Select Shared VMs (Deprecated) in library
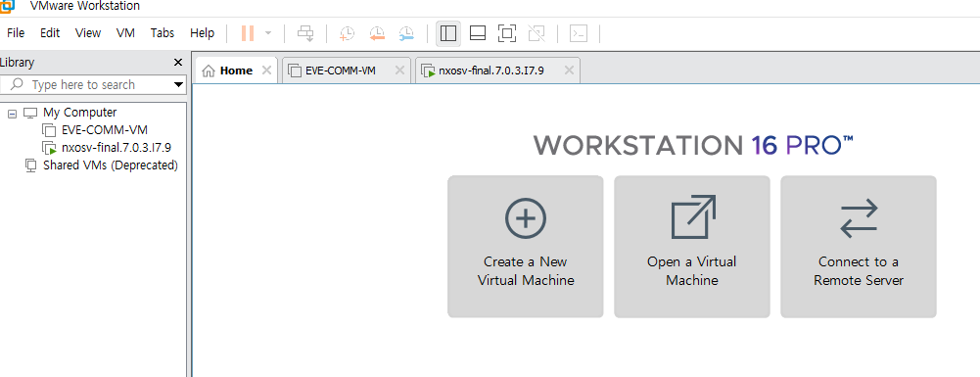Image resolution: width=980 pixels, height=377 pixels. pyautogui.click(x=111, y=165)
